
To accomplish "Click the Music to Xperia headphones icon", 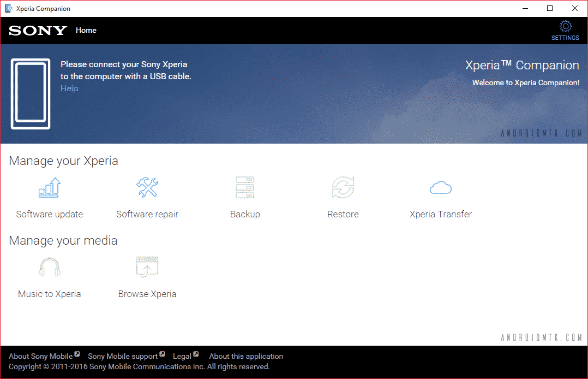I will click(49, 268).
